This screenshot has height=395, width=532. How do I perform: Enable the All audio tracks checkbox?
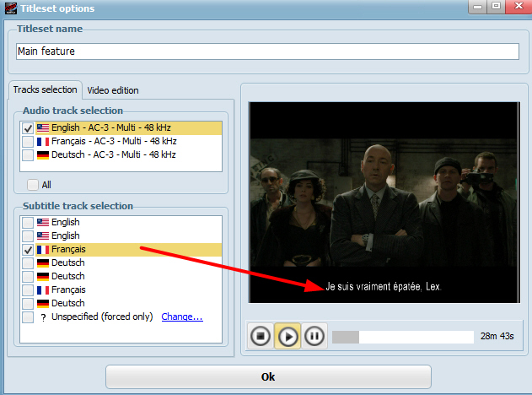pyautogui.click(x=33, y=185)
